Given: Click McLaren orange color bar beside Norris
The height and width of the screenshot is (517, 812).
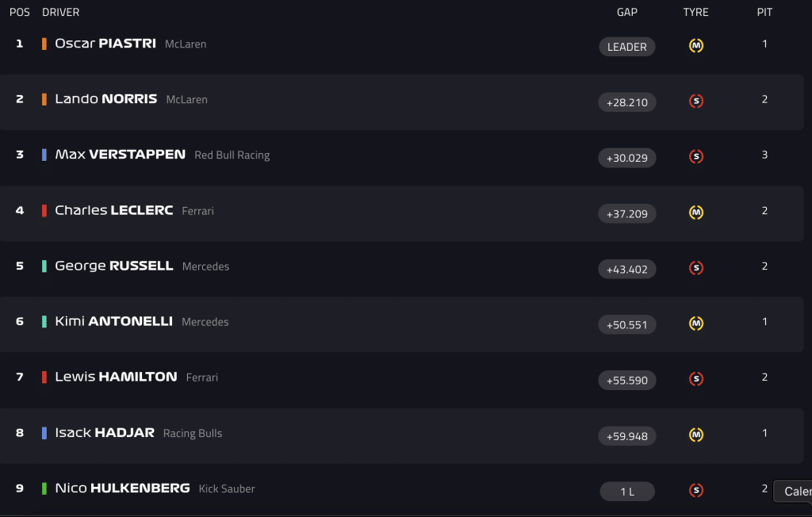Looking at the screenshot, I should 44,99.
